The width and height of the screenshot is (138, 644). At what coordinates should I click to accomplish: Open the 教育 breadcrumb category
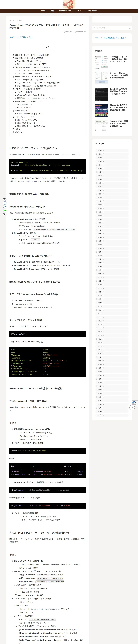tap(20, 21)
